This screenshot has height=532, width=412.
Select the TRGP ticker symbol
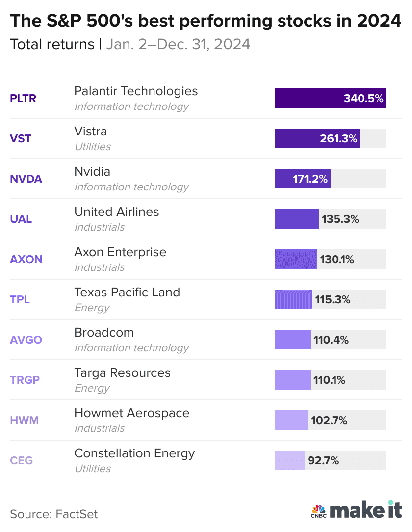(x=25, y=380)
